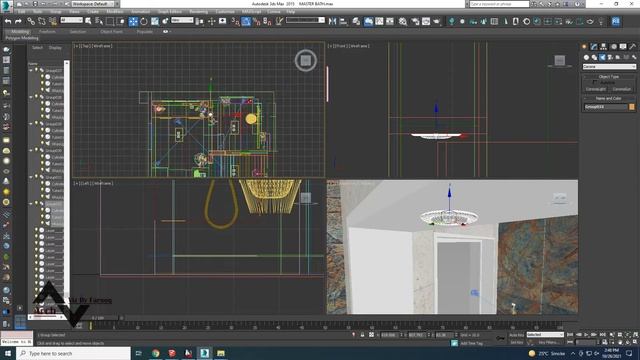Toggle the 3D Snaps button
Screen dimensions: 640x360
tap(236, 21)
